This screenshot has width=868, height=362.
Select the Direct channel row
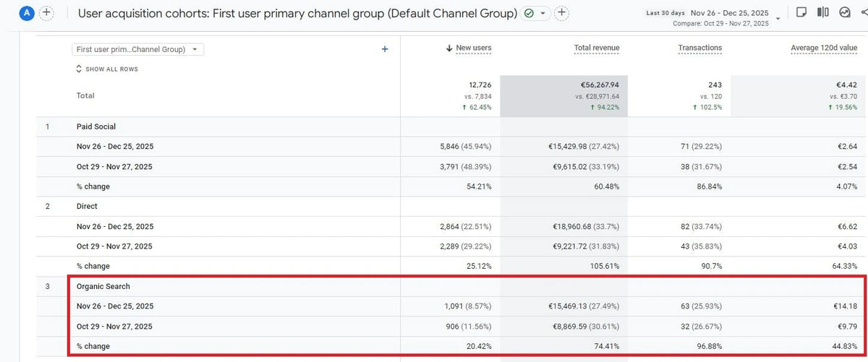[x=87, y=206]
